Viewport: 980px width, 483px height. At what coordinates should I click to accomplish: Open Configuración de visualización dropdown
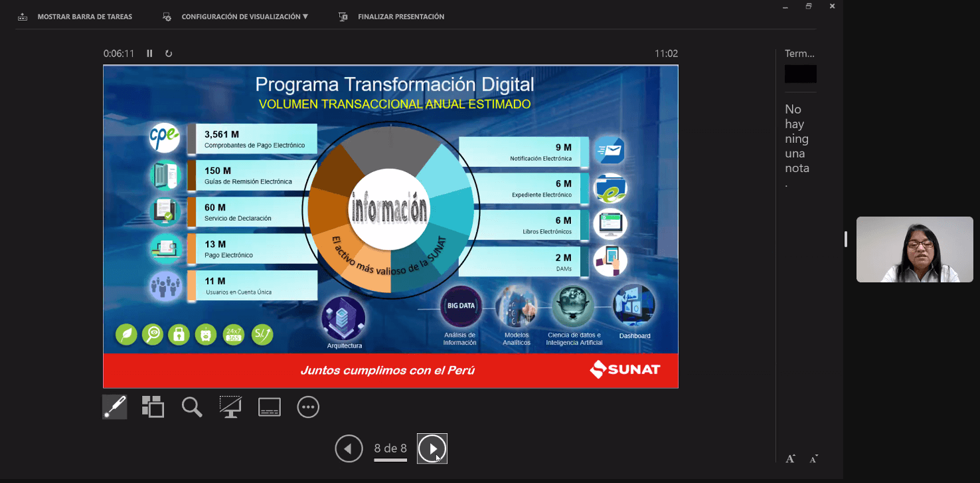235,17
